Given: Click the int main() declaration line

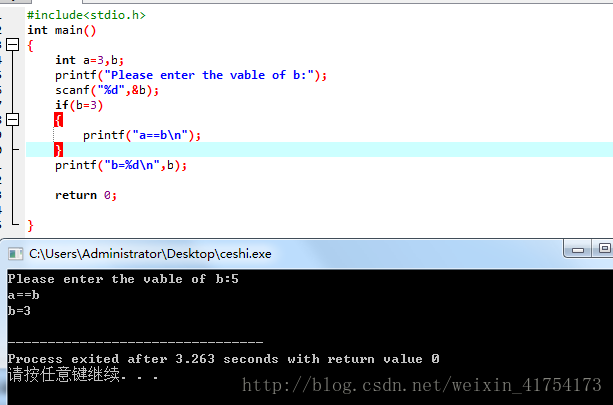Looking at the screenshot, I should click(x=61, y=30).
